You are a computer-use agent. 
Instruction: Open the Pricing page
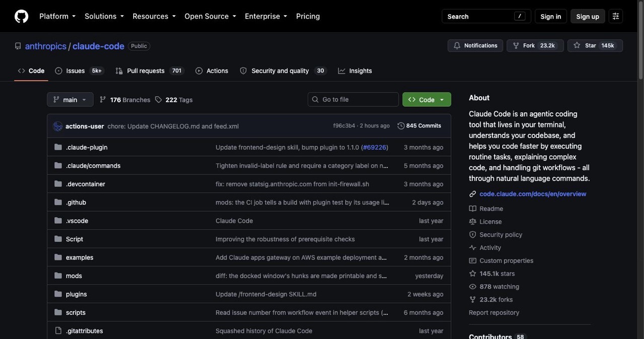(308, 16)
